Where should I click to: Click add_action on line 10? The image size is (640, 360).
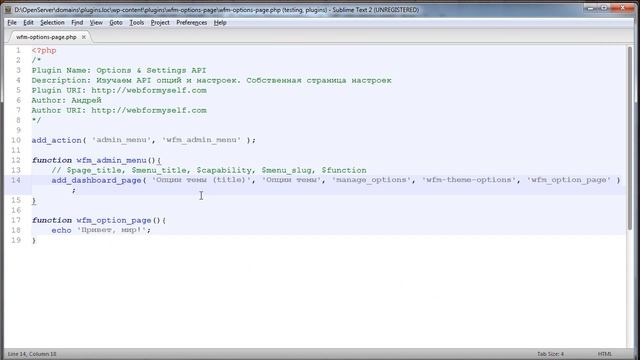click(x=57, y=140)
